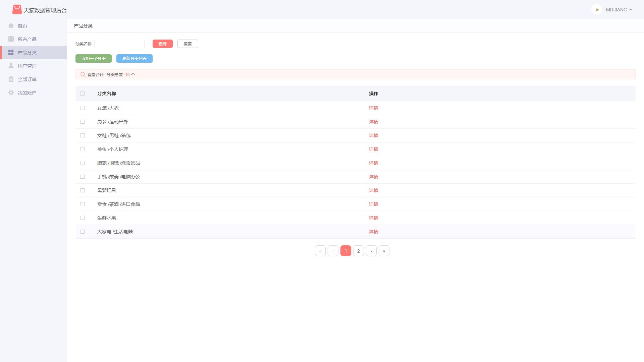Click the Tmall shopping bag logo
Image resolution: width=644 pixels, height=362 pixels.
coord(17,10)
